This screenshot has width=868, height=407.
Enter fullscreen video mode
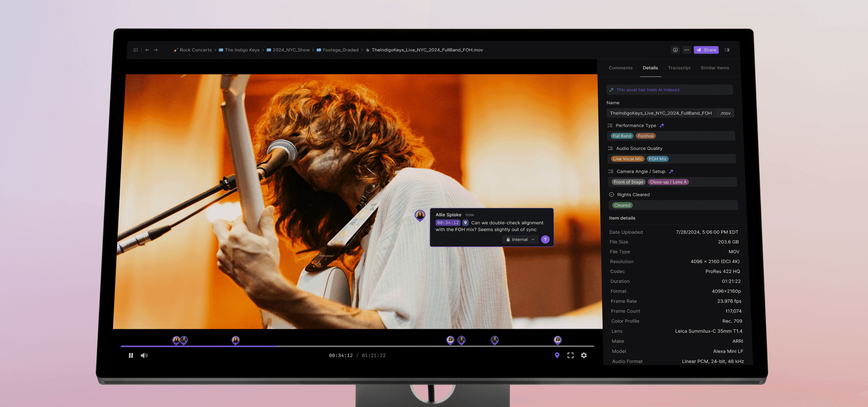pyautogui.click(x=571, y=355)
